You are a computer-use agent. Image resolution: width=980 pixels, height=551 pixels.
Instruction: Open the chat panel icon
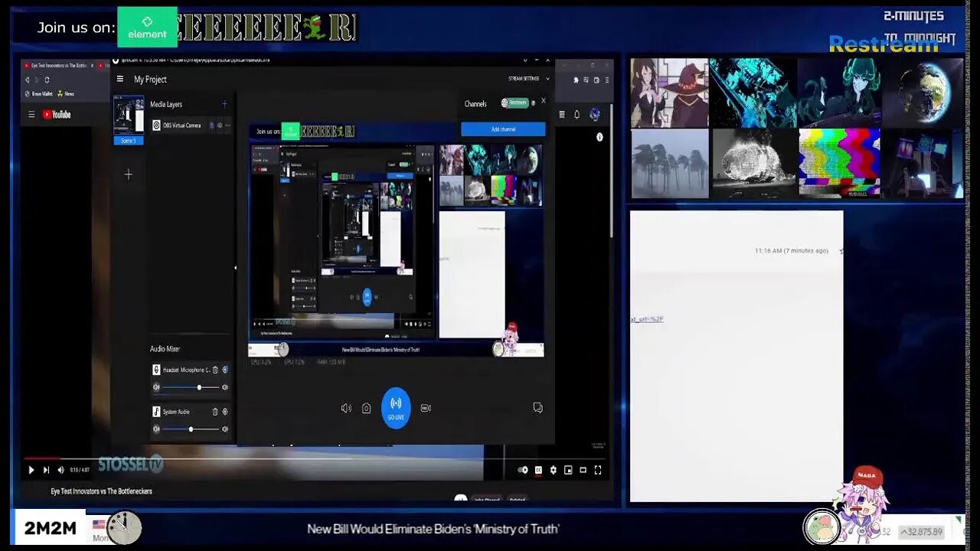[x=537, y=408]
